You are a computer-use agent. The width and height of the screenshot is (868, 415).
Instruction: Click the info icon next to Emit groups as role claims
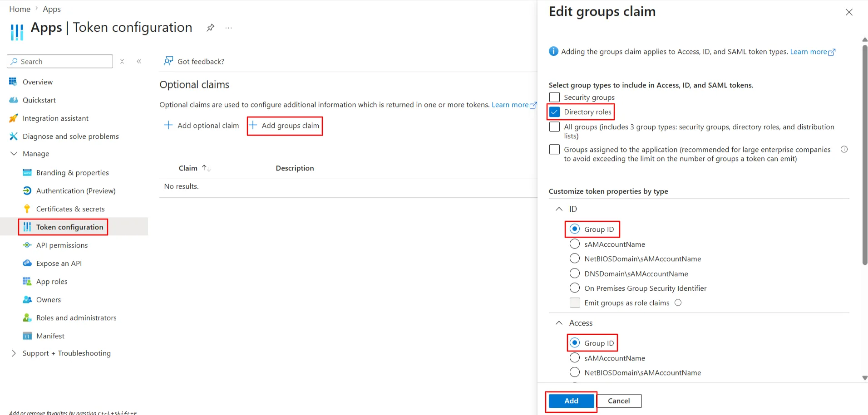pyautogui.click(x=678, y=303)
